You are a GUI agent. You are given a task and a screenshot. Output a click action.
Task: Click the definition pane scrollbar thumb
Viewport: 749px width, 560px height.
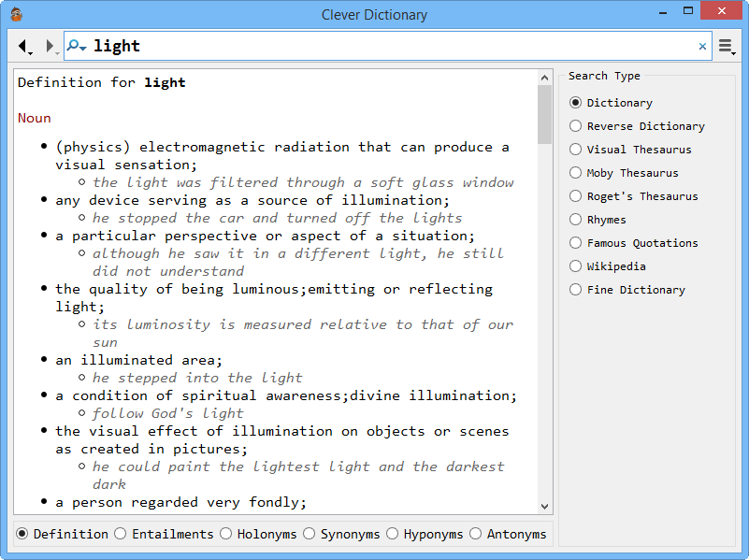pyautogui.click(x=544, y=115)
